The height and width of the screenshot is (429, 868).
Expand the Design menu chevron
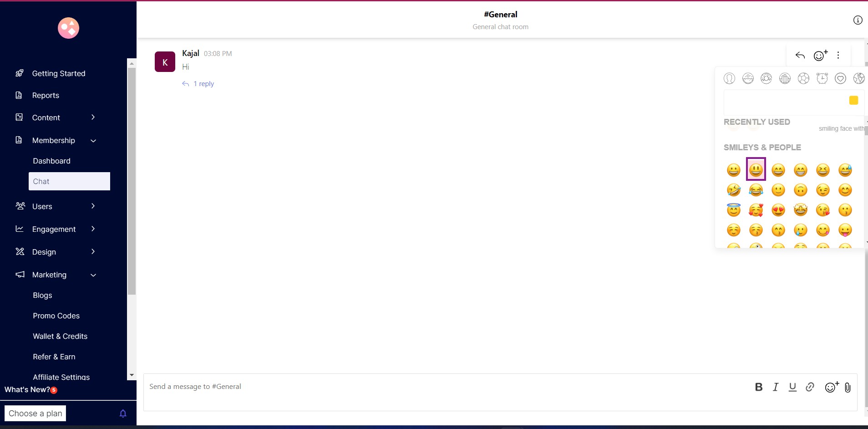[x=93, y=251]
